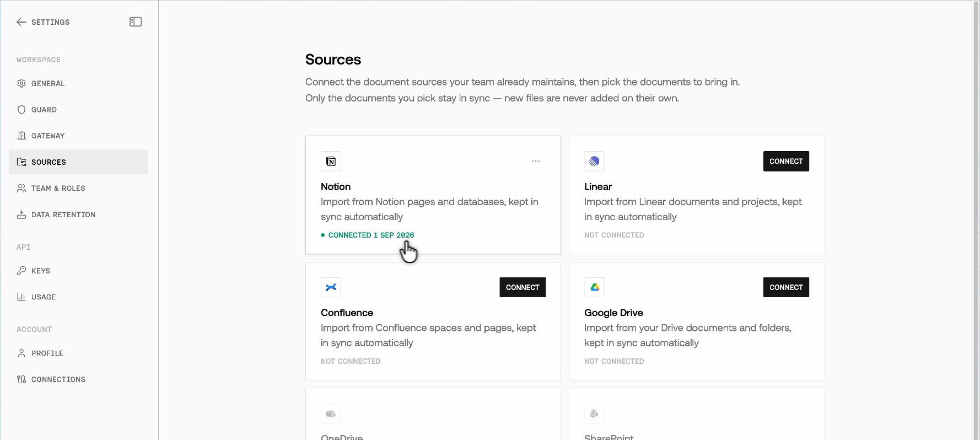Click the Settings back link text
The image size is (980, 440).
pyautogui.click(x=51, y=22)
